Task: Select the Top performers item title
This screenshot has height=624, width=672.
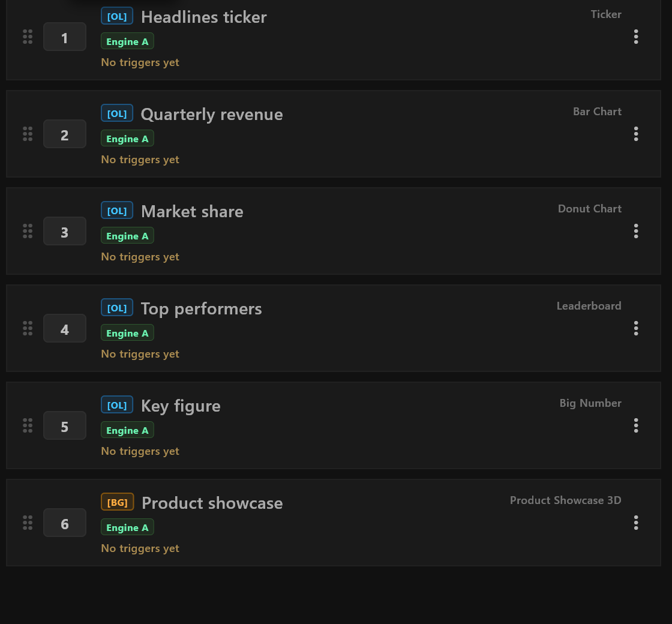Action: tap(202, 309)
